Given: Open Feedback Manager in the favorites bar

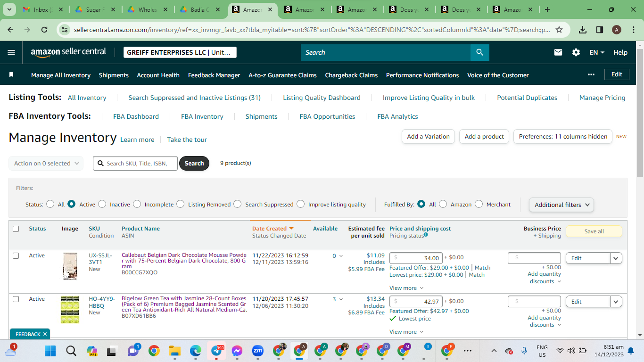Looking at the screenshot, I should coord(214,75).
